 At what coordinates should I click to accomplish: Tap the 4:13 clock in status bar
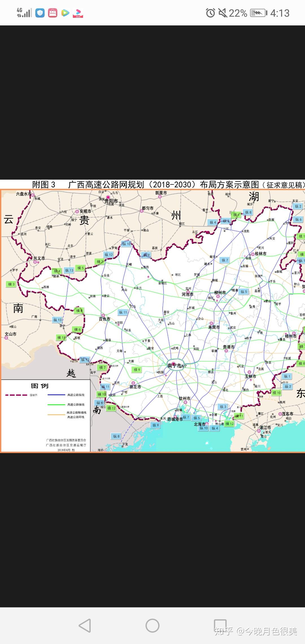click(x=280, y=13)
